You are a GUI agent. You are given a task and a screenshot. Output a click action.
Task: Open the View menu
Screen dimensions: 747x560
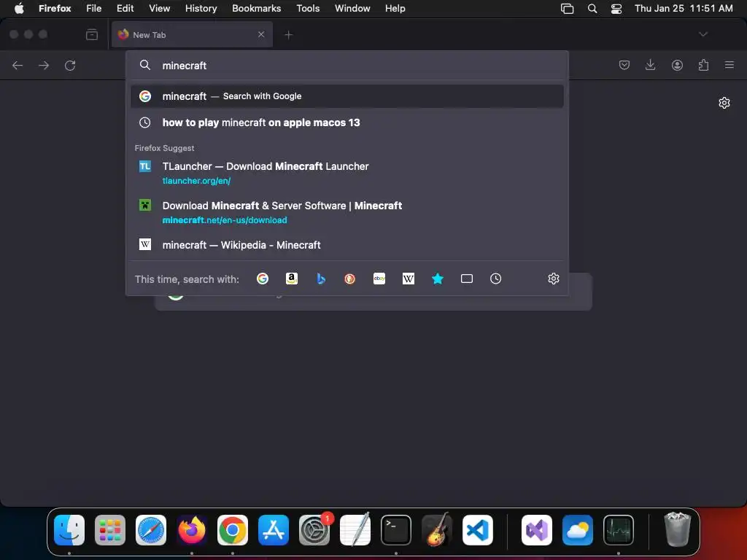(159, 8)
